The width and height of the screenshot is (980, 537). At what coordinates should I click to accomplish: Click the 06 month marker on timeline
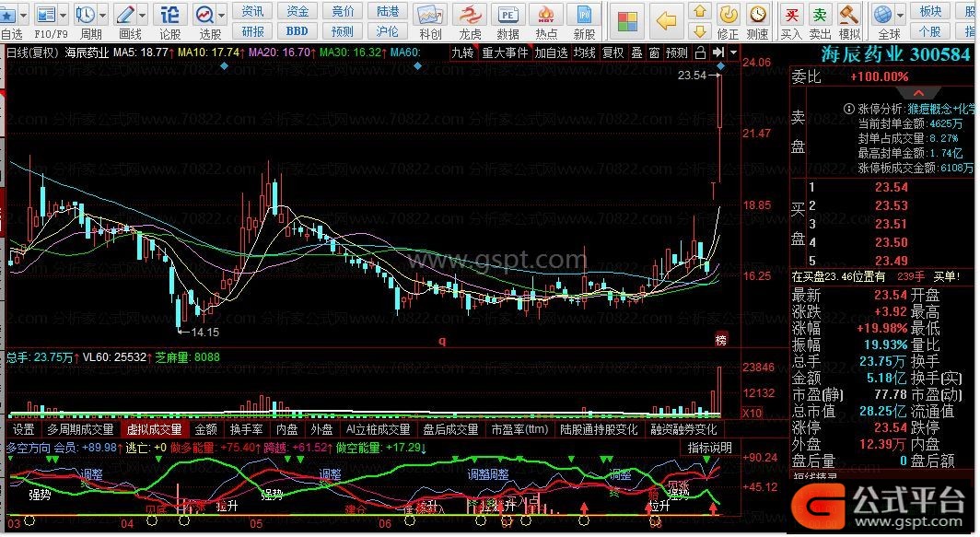(385, 524)
